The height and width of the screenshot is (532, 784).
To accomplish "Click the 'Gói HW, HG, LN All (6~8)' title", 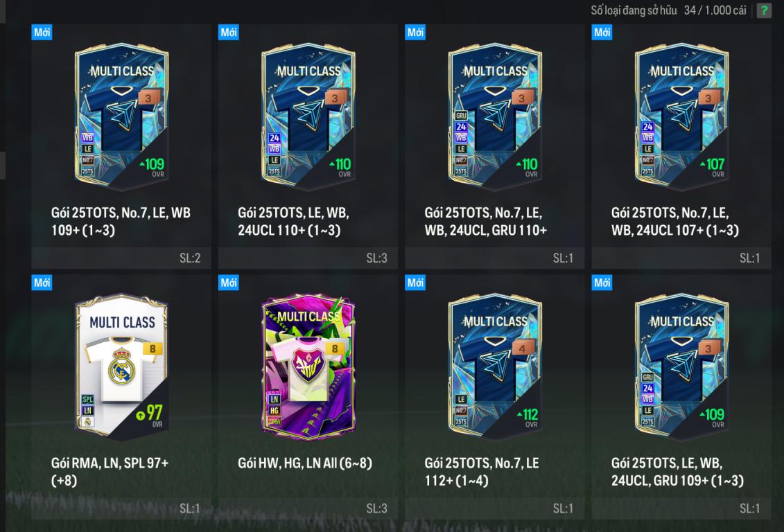I will (305, 463).
